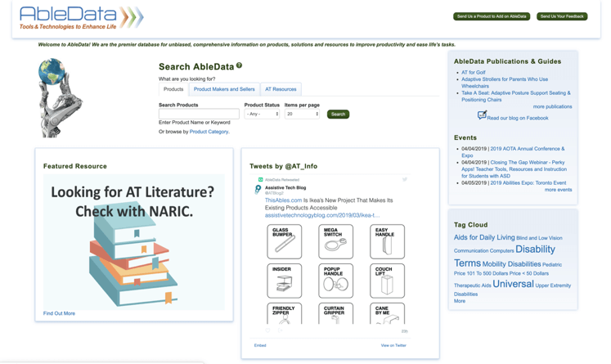
Task: Click the Popup Handle product image
Action: tap(336, 281)
